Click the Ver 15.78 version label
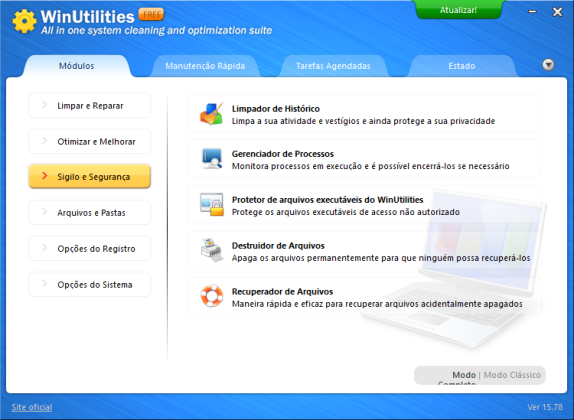The width and height of the screenshot is (574, 420). point(545,407)
